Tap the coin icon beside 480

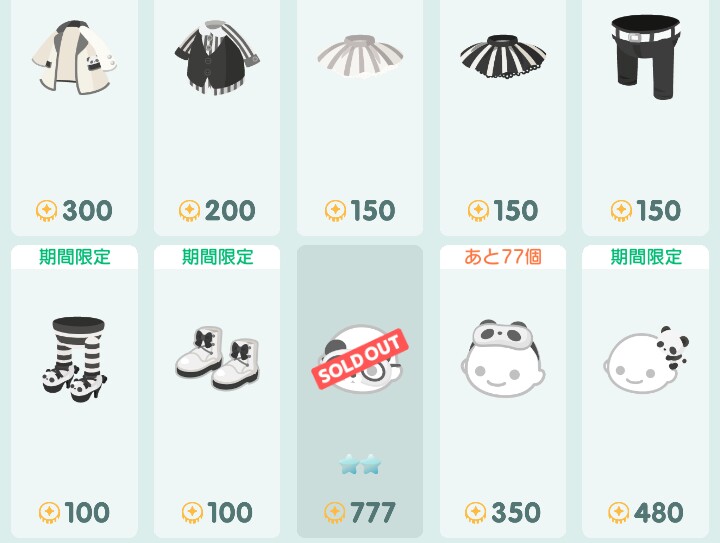coord(619,513)
